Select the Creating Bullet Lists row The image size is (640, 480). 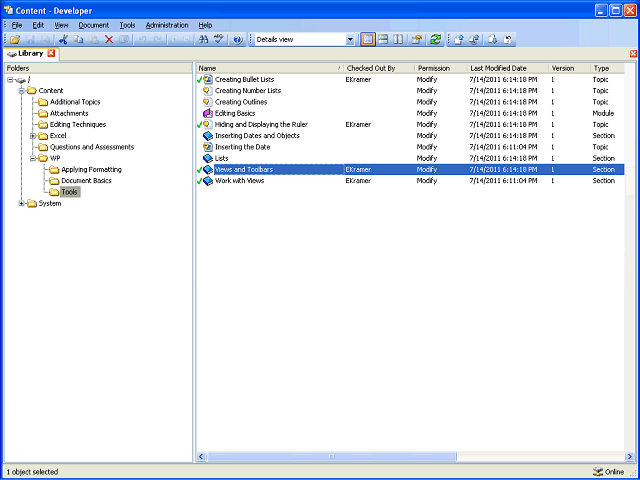click(410, 80)
